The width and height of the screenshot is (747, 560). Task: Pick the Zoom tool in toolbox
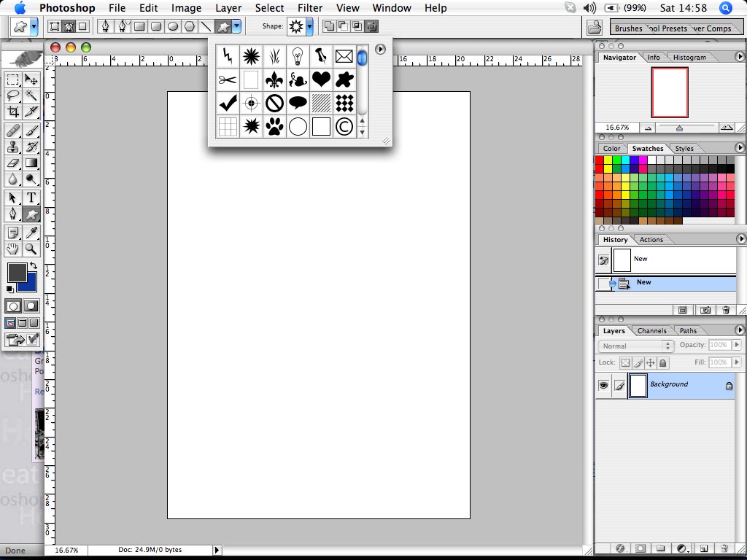(x=31, y=249)
